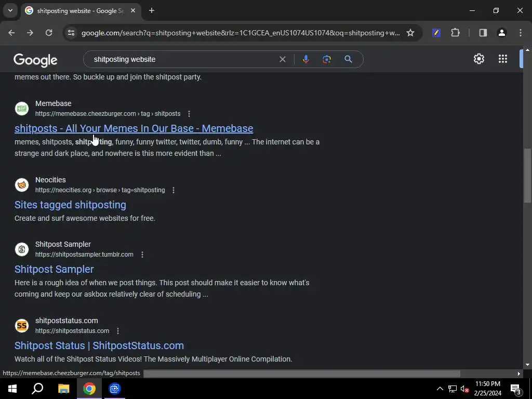Search by image with Google Lens
Viewport: 532px width, 399px height.
click(327, 59)
